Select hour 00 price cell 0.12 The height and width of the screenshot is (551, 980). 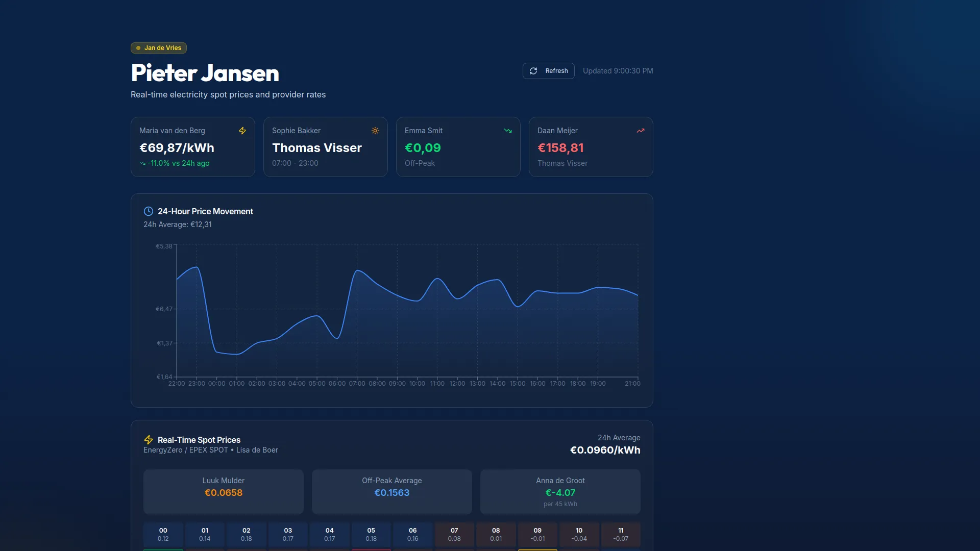(x=163, y=534)
